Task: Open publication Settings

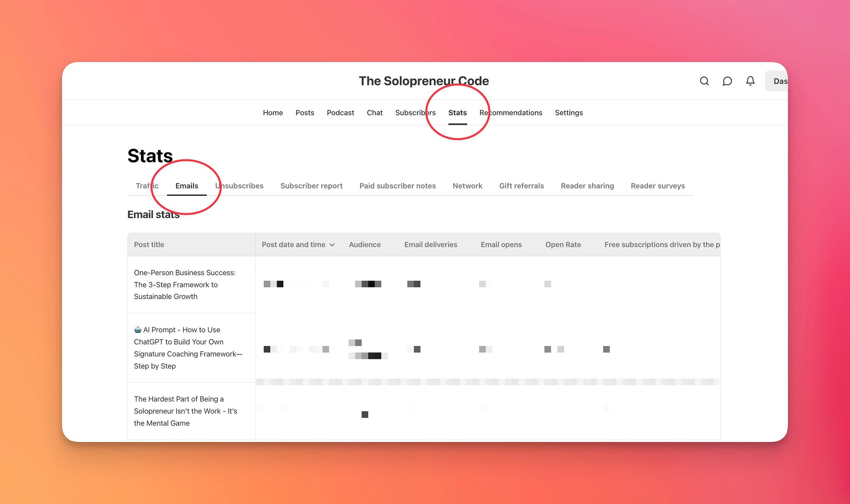Action: point(568,113)
